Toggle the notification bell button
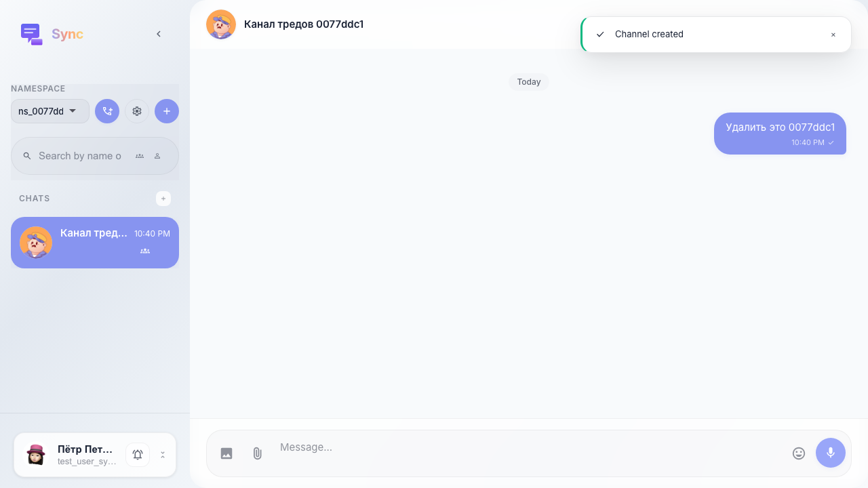Viewport: 868px width, 488px height. click(138, 455)
